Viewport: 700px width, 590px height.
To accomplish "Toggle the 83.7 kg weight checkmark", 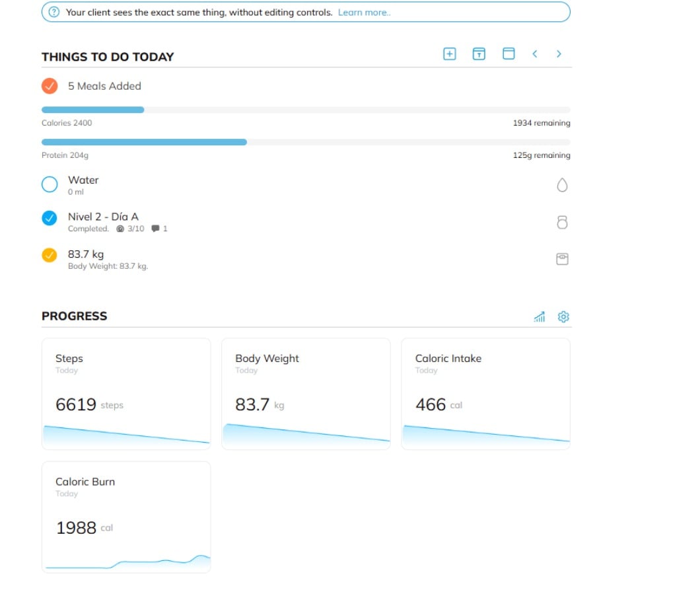I will coord(50,255).
